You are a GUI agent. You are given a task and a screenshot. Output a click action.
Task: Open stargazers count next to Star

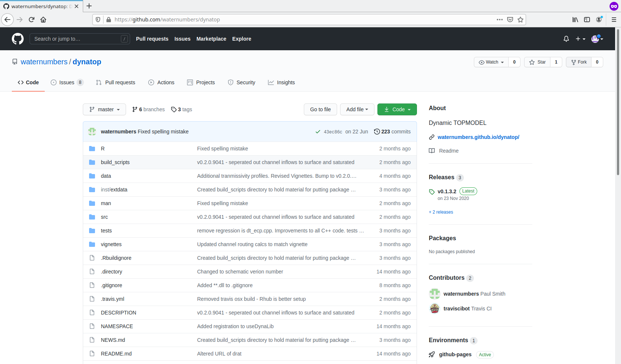[x=556, y=62]
